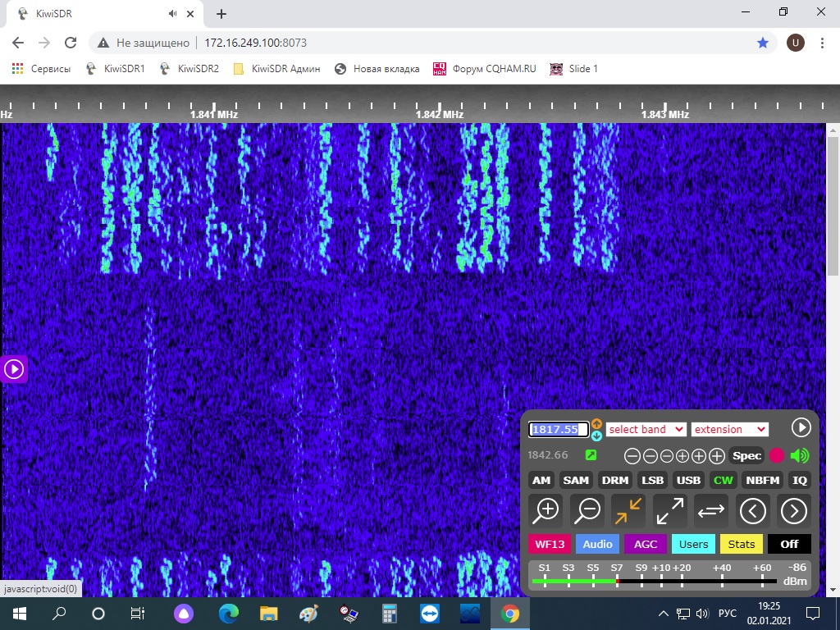Open the extension dropdown
Viewport: 840px width, 630px height.
click(x=729, y=429)
